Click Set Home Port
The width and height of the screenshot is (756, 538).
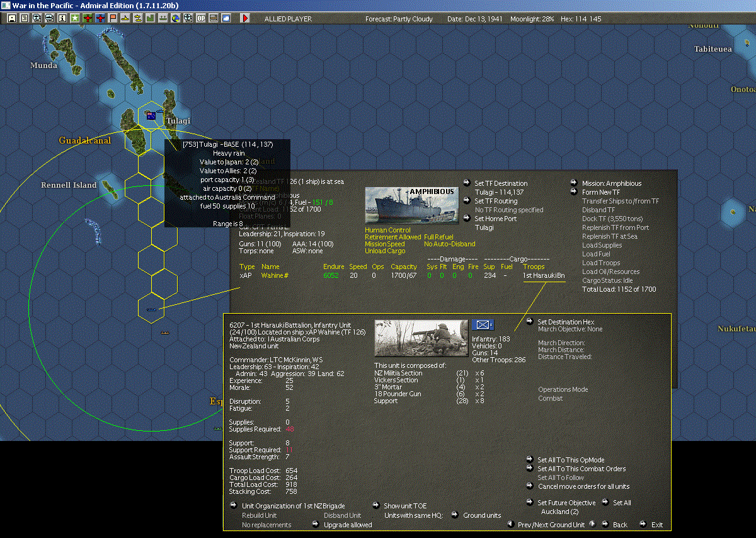[495, 219]
